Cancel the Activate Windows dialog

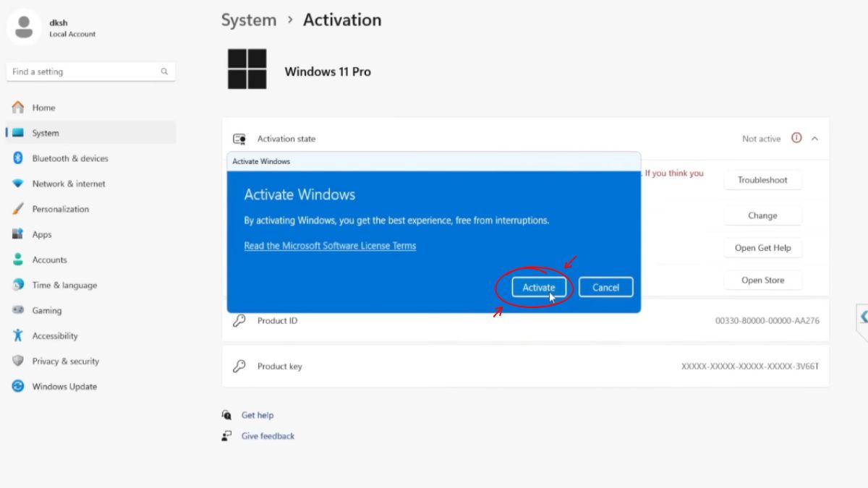pyautogui.click(x=606, y=287)
